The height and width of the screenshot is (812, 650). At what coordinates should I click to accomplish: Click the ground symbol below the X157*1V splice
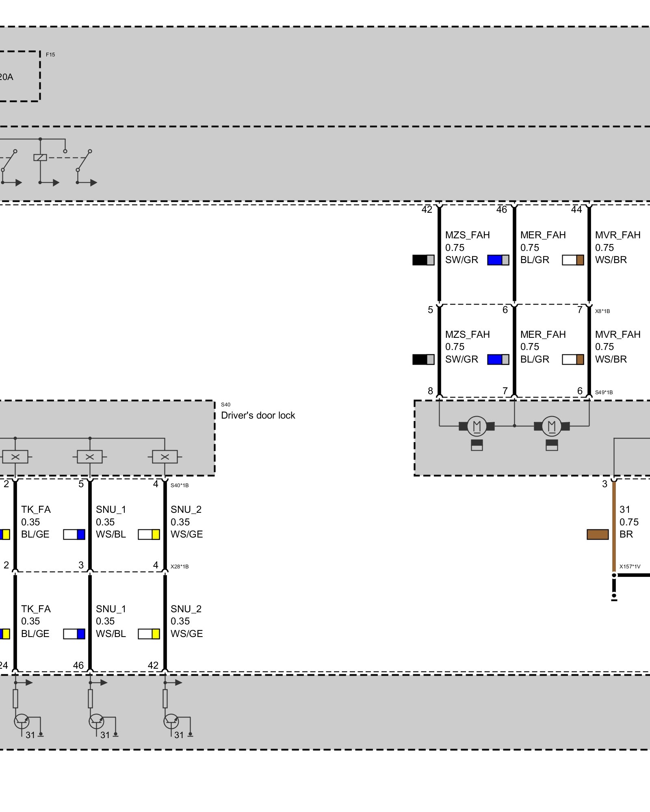coord(614,597)
